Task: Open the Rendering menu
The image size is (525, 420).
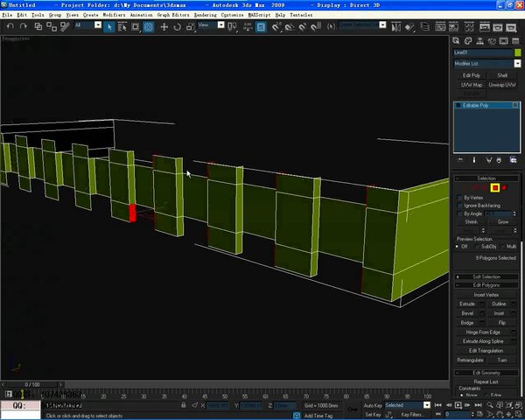Action: coord(206,15)
